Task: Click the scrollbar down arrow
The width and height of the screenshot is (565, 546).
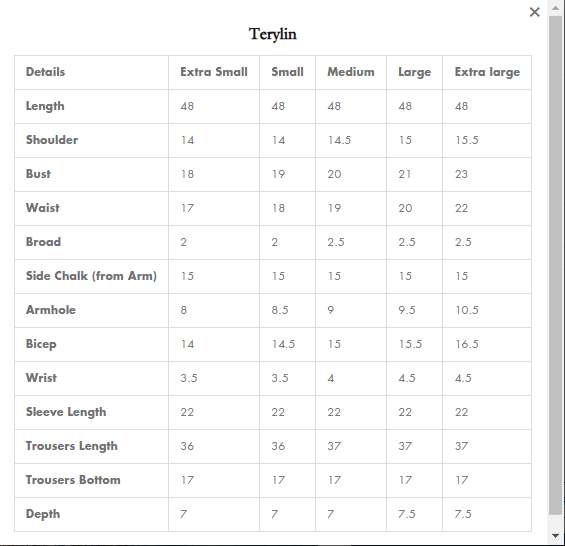Action: 555,536
